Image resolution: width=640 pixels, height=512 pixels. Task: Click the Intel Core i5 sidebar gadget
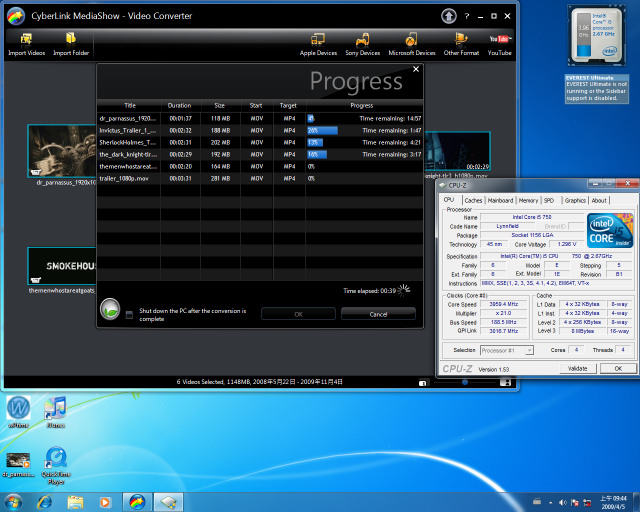(596, 36)
